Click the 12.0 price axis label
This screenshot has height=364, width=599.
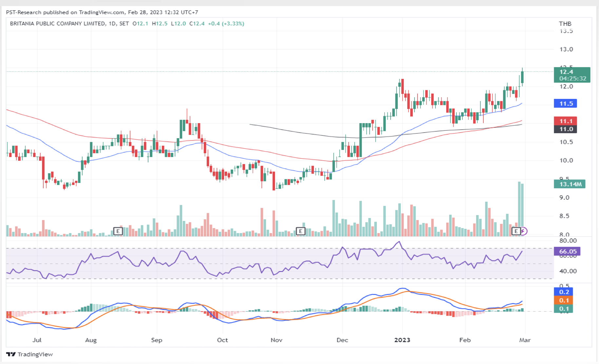[x=566, y=86]
